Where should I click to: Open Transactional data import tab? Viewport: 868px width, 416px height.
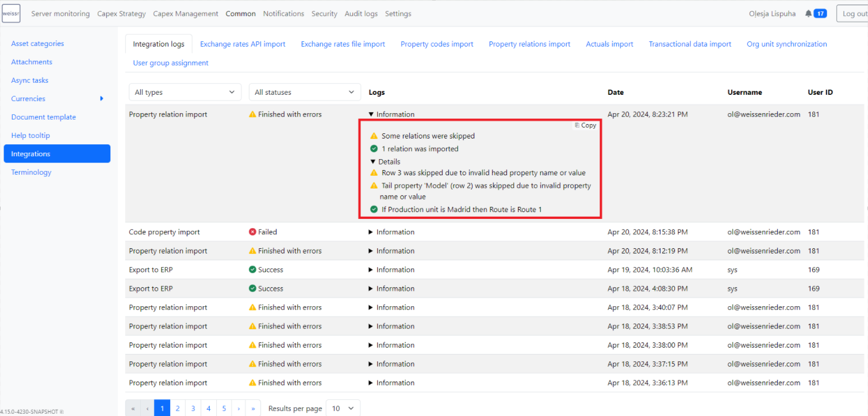pos(690,44)
